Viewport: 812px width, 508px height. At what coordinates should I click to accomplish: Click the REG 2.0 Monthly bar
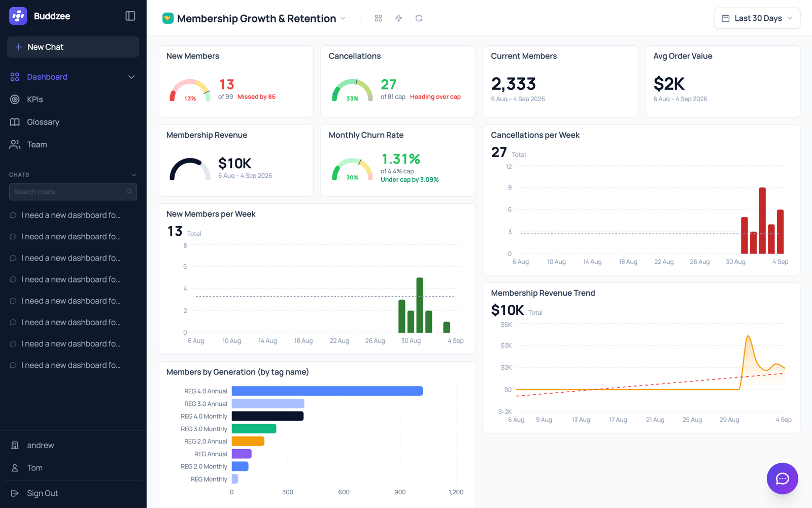tap(240, 466)
